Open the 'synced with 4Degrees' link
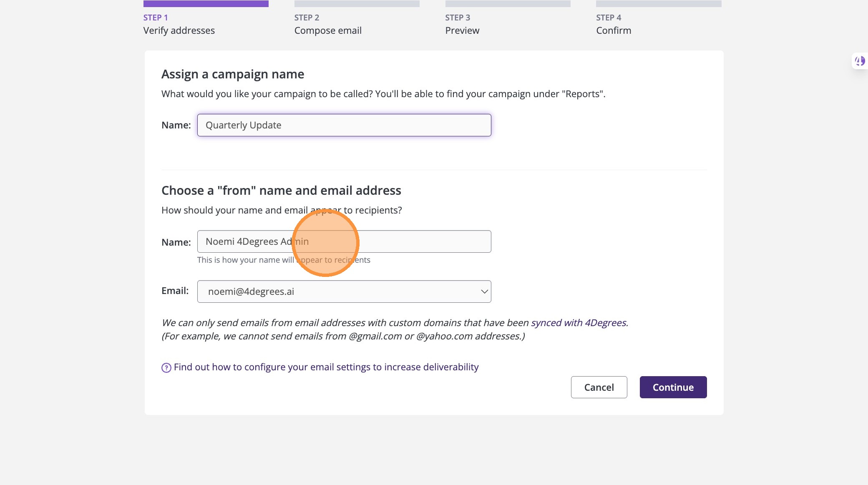The image size is (868, 485). point(579,323)
